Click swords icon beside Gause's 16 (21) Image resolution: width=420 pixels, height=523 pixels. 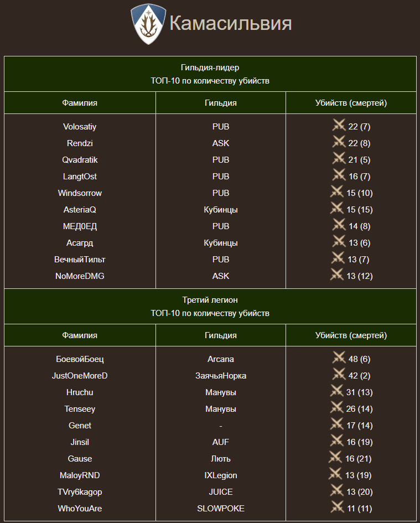coord(336,458)
